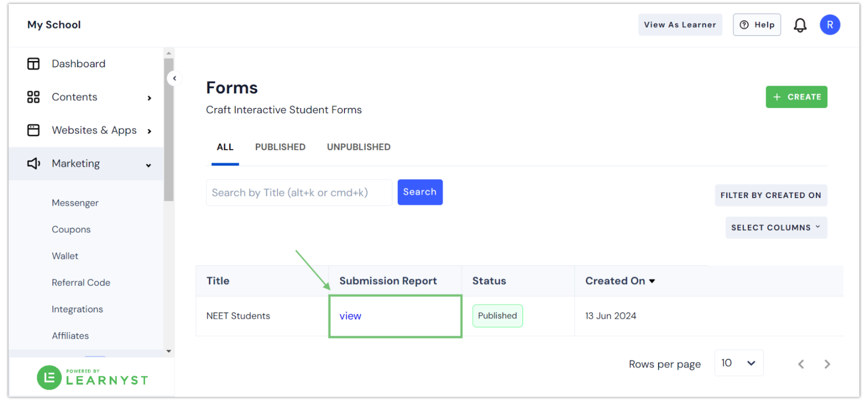This screenshot has height=401, width=868.
Task: Open the SELECT COLUMNS dropdown
Action: click(775, 227)
